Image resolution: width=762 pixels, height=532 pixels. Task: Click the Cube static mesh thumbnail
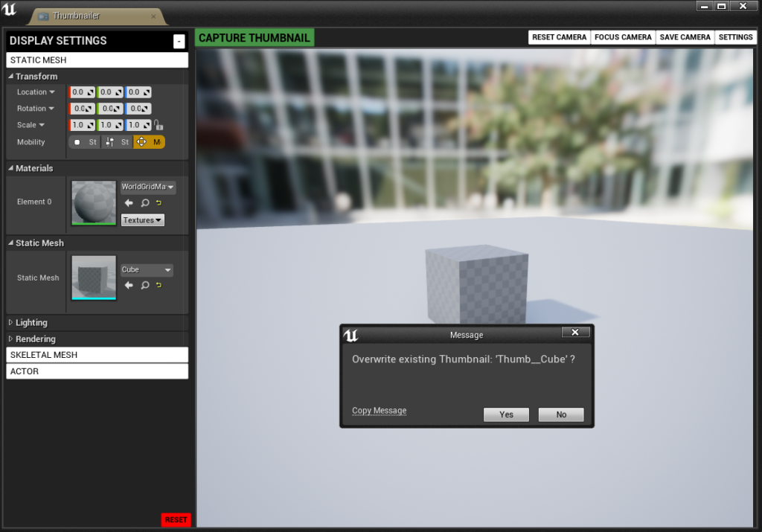click(94, 277)
